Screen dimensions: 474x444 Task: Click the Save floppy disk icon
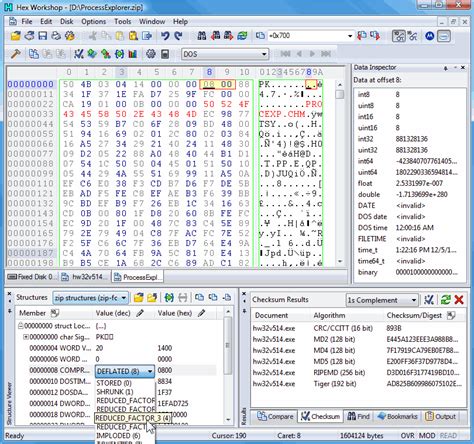pyautogui.click(x=42, y=36)
